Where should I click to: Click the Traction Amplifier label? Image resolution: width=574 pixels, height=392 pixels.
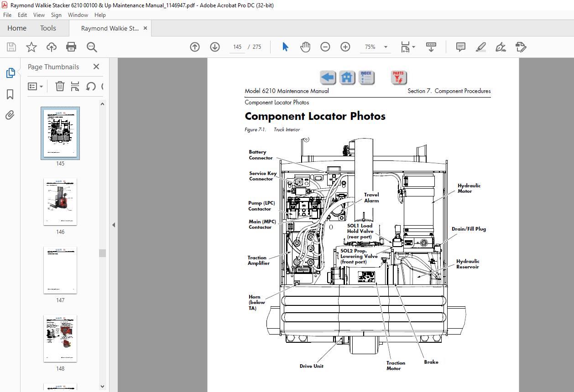[x=258, y=260]
